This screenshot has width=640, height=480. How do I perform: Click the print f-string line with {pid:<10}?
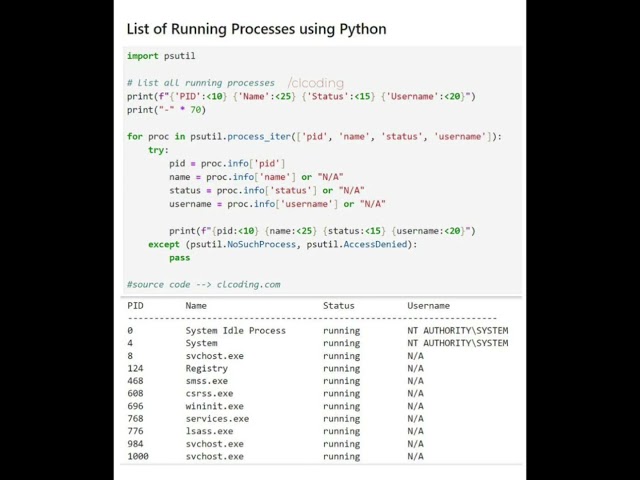tap(322, 231)
